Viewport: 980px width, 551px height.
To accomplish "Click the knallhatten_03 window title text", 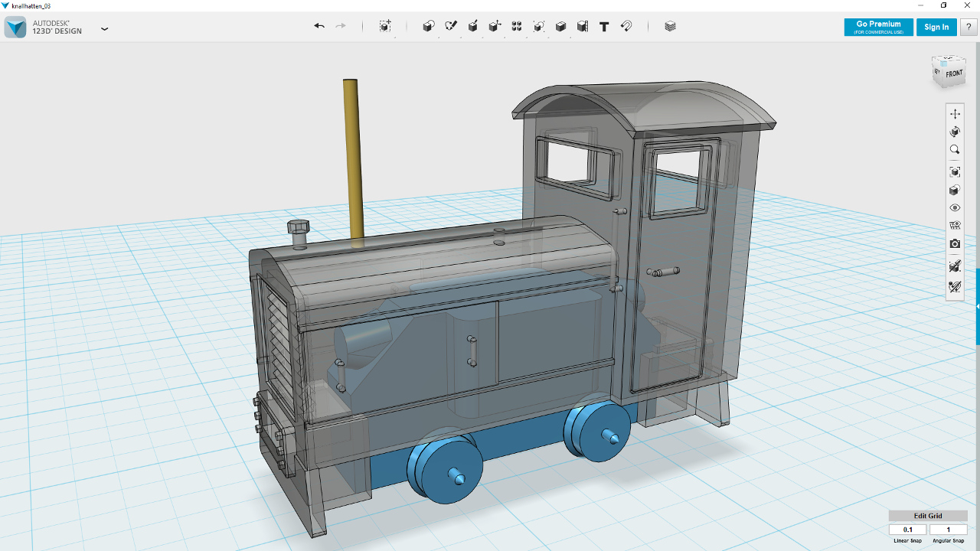I will (x=31, y=5).
